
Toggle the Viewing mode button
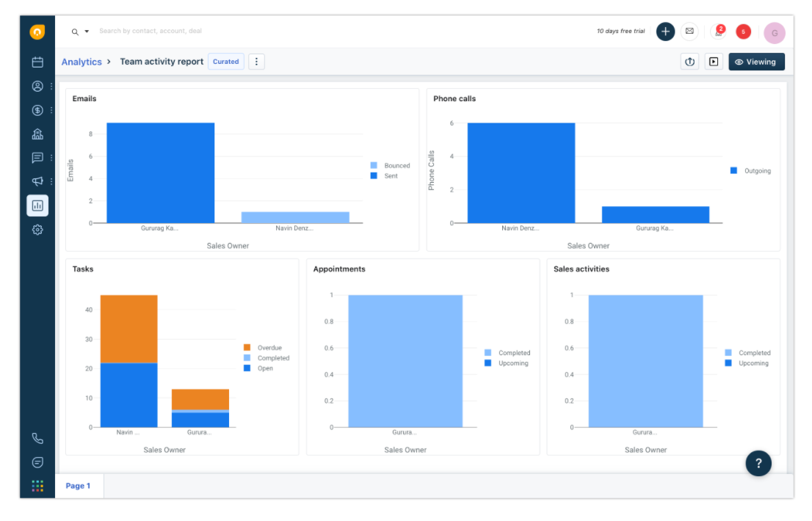pos(756,62)
